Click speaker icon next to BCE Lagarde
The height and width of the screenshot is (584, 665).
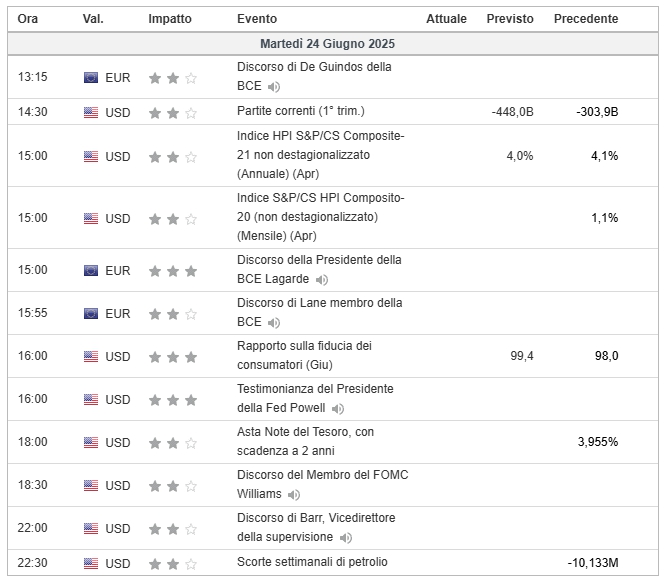coord(321,279)
